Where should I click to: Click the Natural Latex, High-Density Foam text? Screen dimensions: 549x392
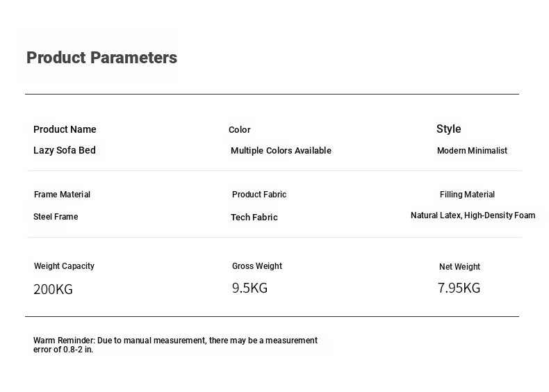coord(473,215)
